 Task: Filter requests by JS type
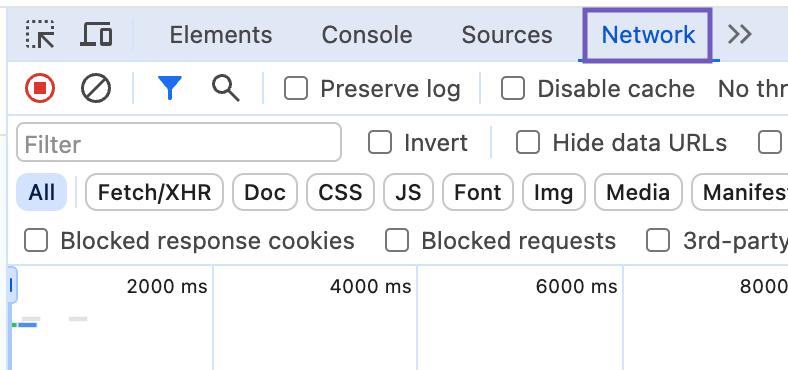pyautogui.click(x=408, y=192)
